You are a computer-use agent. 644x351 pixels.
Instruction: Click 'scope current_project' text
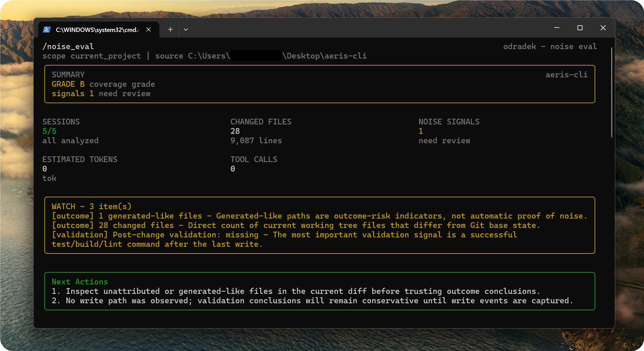(x=92, y=56)
